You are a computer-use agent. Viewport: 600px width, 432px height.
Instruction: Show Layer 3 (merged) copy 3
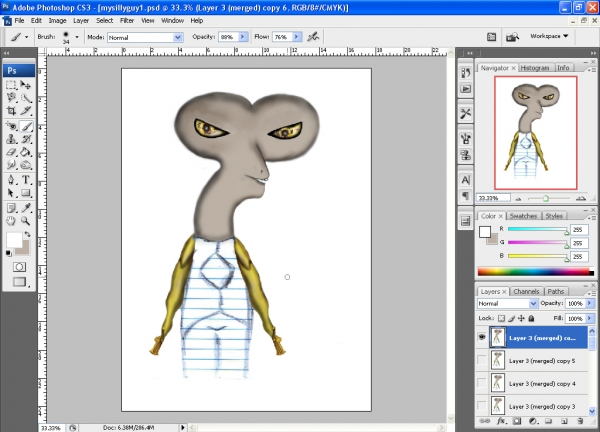(482, 406)
